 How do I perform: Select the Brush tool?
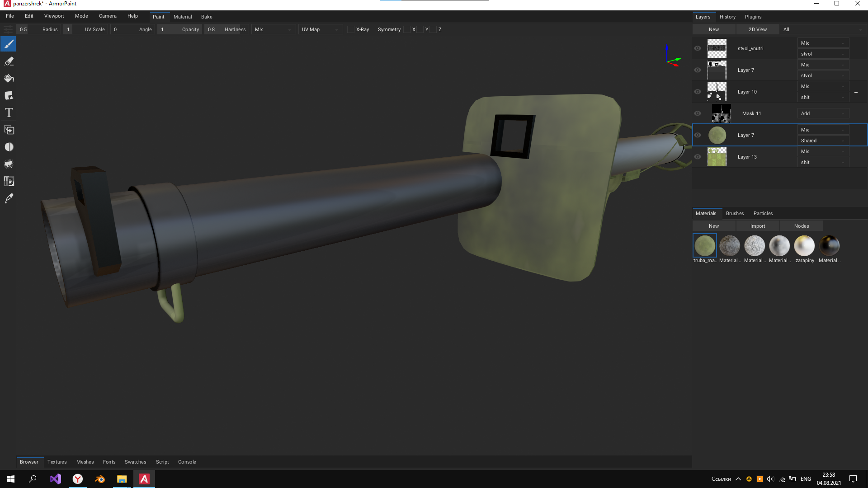9,44
